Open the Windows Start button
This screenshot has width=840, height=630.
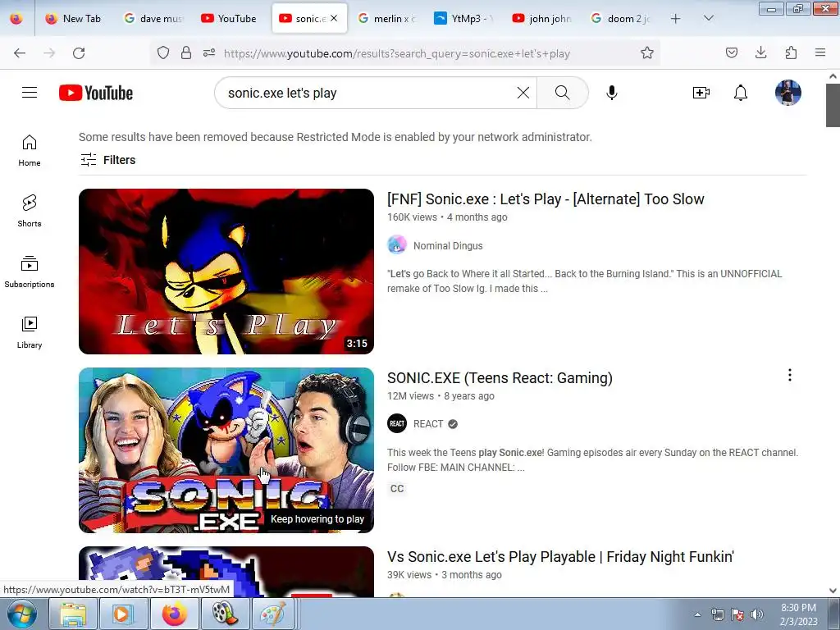22,614
